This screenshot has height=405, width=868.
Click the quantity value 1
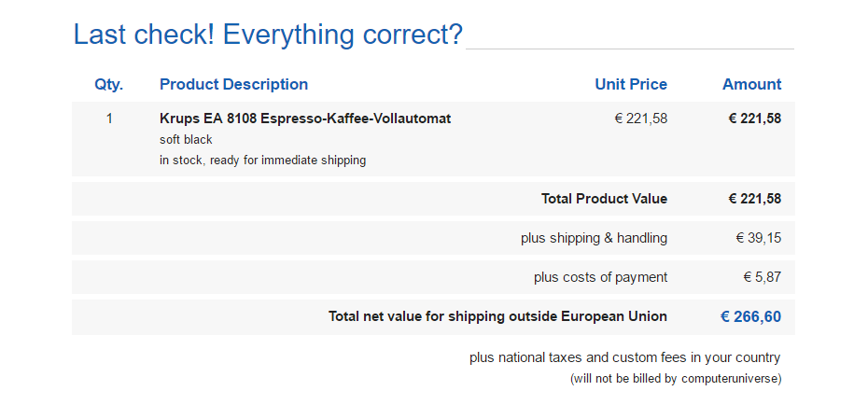(x=109, y=119)
